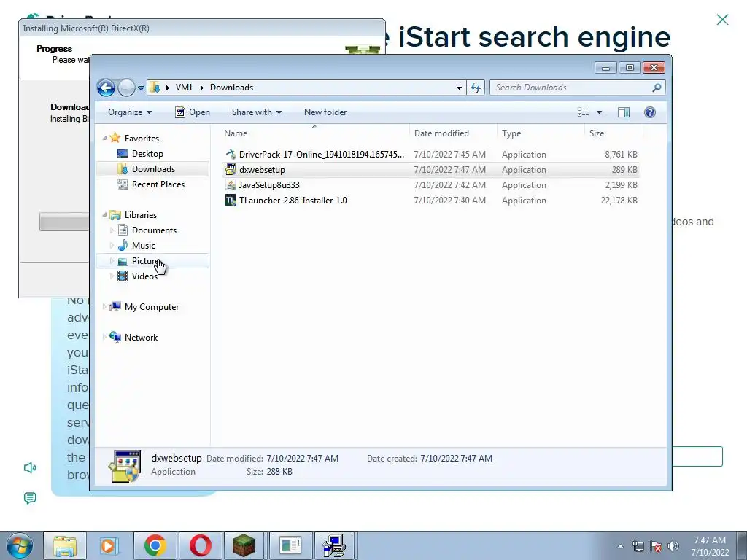Open the Action Center flag icon

[656, 547]
